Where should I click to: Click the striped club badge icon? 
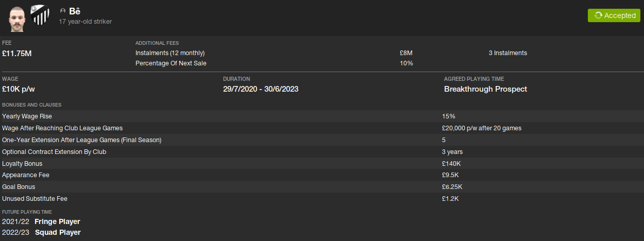[39, 15]
